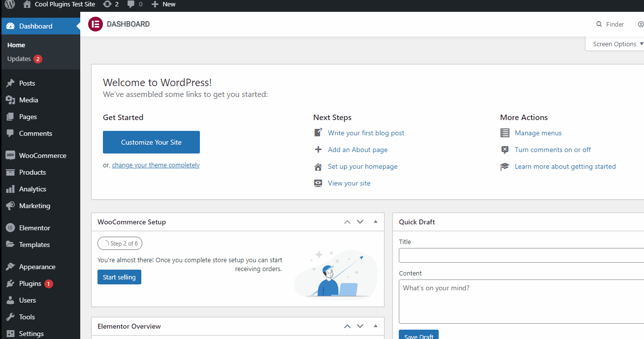Click Add an About page link
Viewport: 644px width, 339px height.
click(x=357, y=150)
